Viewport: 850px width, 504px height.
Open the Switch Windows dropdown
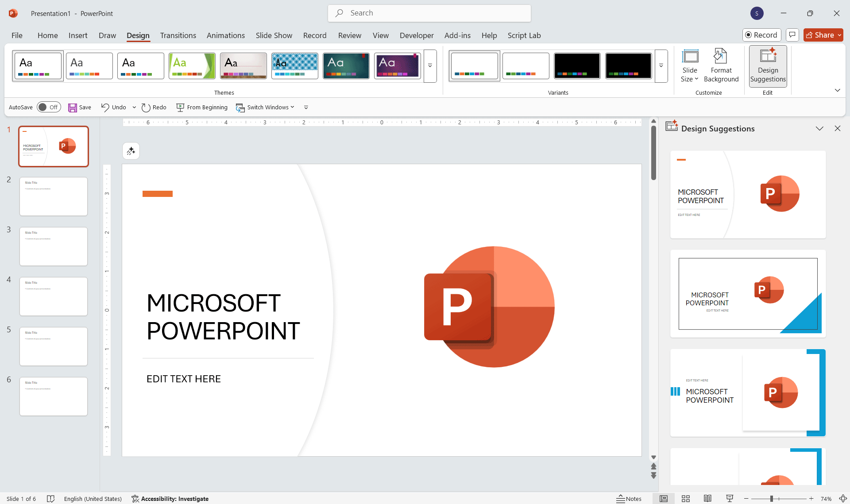point(265,107)
